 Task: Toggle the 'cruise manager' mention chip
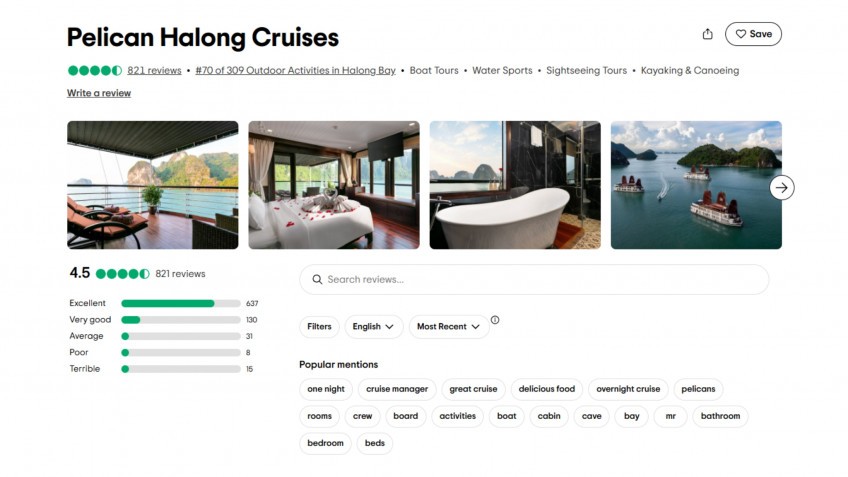coord(397,389)
